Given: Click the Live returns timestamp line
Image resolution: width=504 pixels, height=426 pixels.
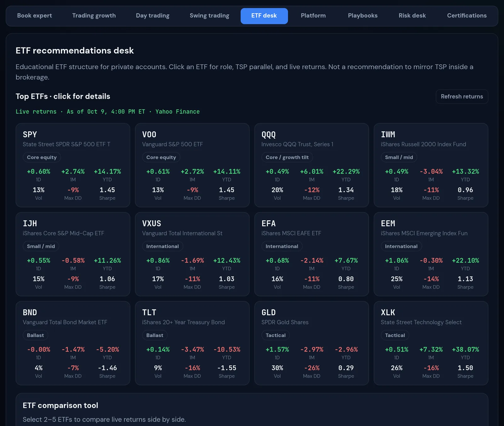Looking at the screenshot, I should tap(108, 111).
